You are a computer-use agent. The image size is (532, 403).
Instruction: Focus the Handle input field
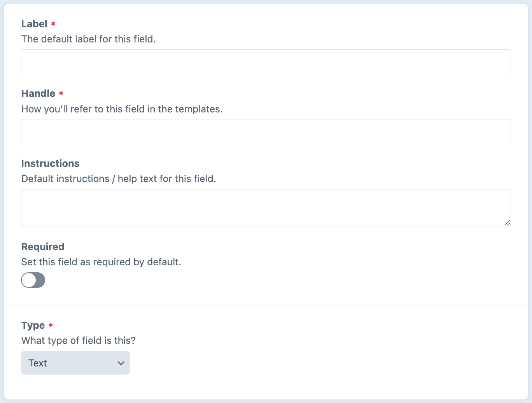pos(266,131)
